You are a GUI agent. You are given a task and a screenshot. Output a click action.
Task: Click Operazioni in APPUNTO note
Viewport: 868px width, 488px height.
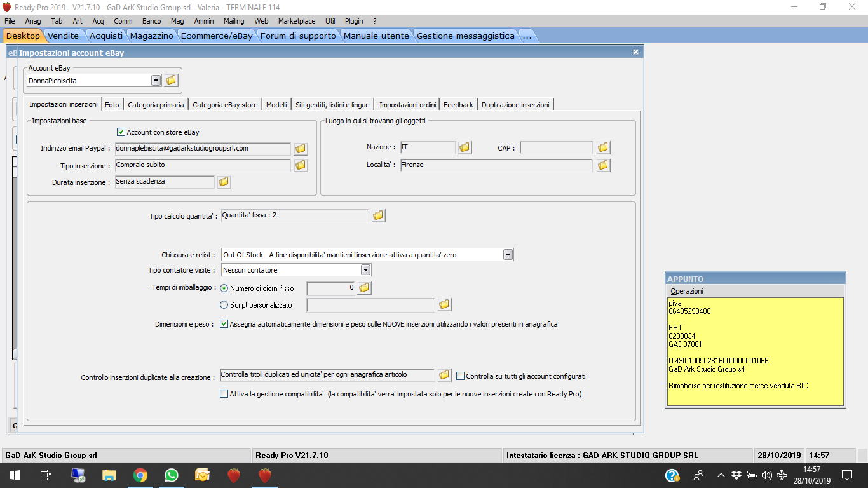pyautogui.click(x=687, y=291)
